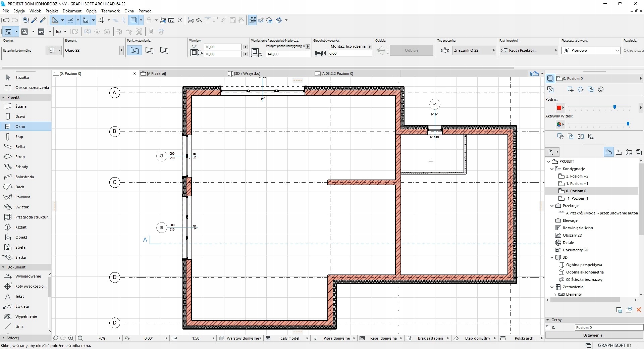Click the 140,00 parapet height field
This screenshot has height=349, width=644.
tap(287, 54)
